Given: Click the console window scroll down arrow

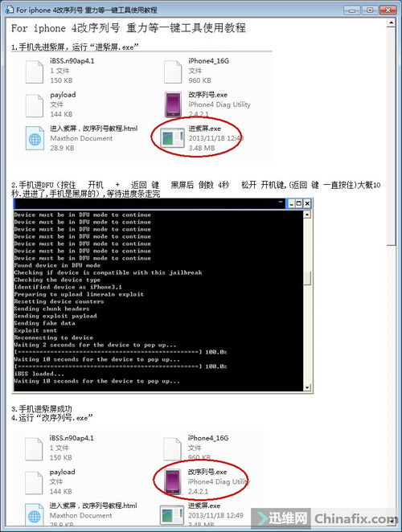Looking at the screenshot, I should coord(307,387).
